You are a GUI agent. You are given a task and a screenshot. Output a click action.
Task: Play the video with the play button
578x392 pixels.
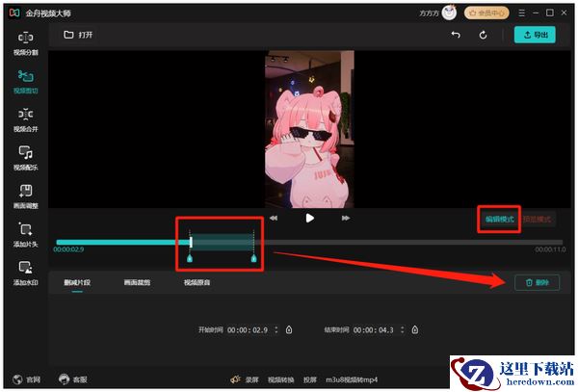coord(309,218)
